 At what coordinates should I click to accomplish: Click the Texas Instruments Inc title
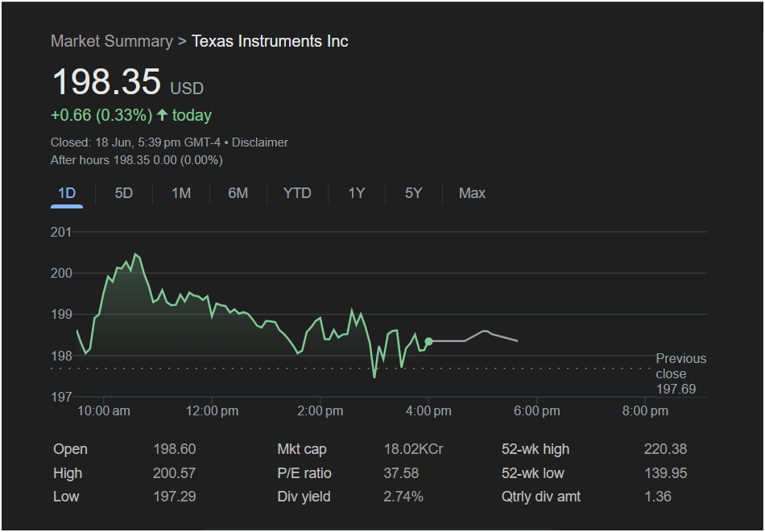(x=270, y=41)
